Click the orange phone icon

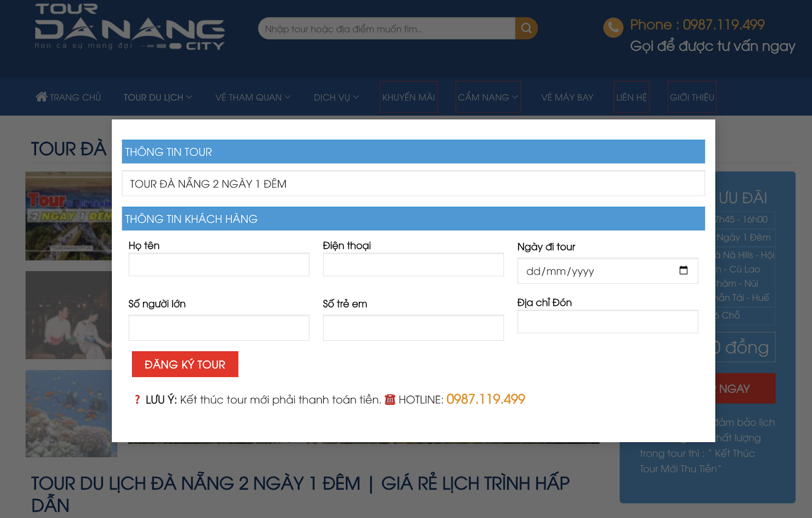click(613, 27)
